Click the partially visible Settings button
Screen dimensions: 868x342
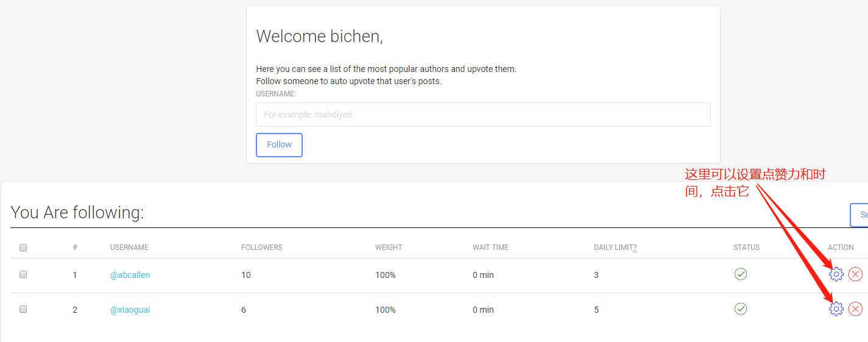(860, 215)
